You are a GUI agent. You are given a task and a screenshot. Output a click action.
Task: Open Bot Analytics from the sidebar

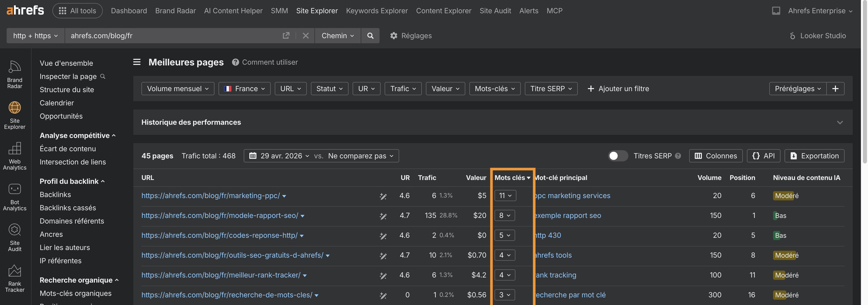(x=15, y=197)
